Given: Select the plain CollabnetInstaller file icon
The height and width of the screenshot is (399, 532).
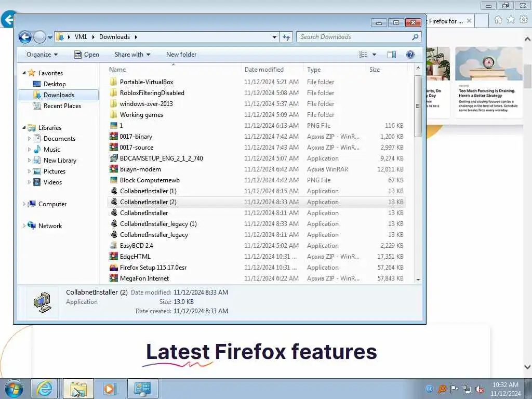Looking at the screenshot, I should [x=114, y=212].
